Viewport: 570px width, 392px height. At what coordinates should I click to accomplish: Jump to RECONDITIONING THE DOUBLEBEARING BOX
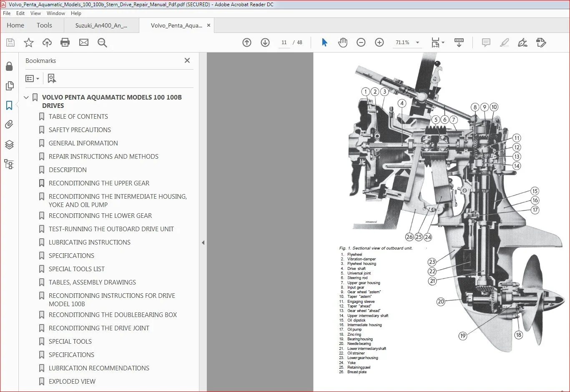113,315
